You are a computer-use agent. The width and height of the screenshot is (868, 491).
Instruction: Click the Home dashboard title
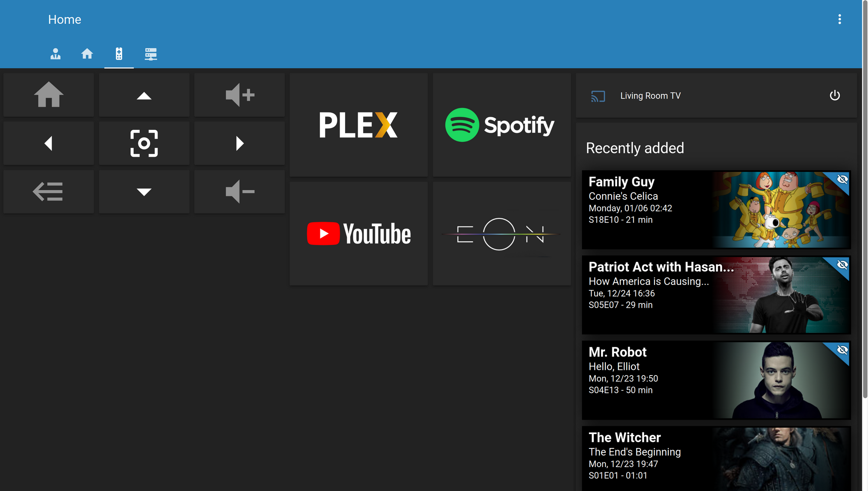tap(65, 20)
